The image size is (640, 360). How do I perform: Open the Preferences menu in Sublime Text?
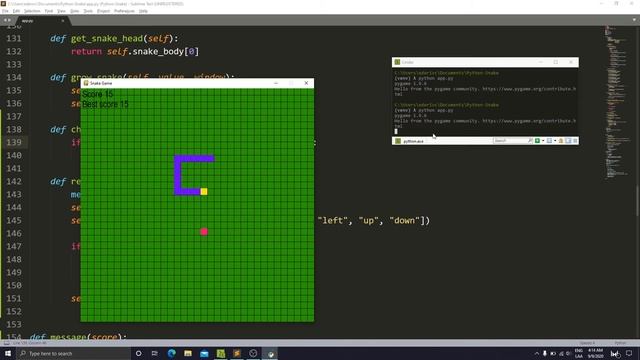(x=124, y=11)
